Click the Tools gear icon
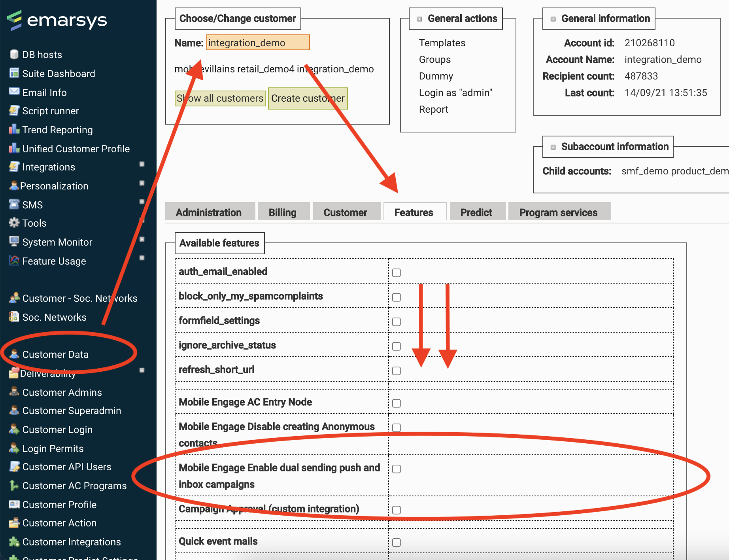 tap(13, 223)
